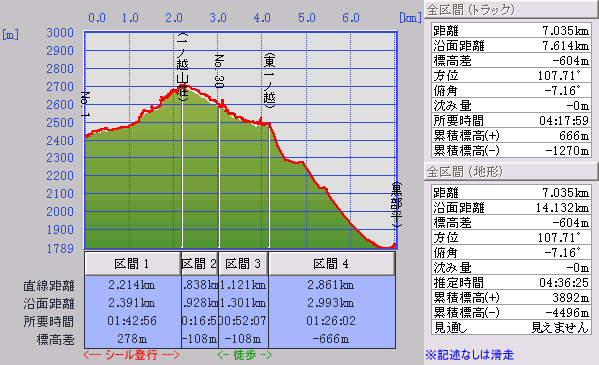Click the 標高差 row label of section table
The image size is (599, 365).
point(55,339)
